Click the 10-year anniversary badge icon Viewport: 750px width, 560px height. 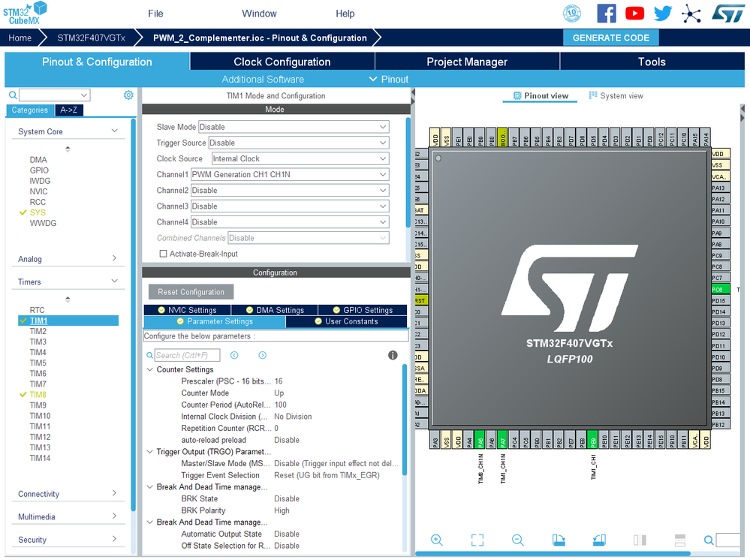572,14
